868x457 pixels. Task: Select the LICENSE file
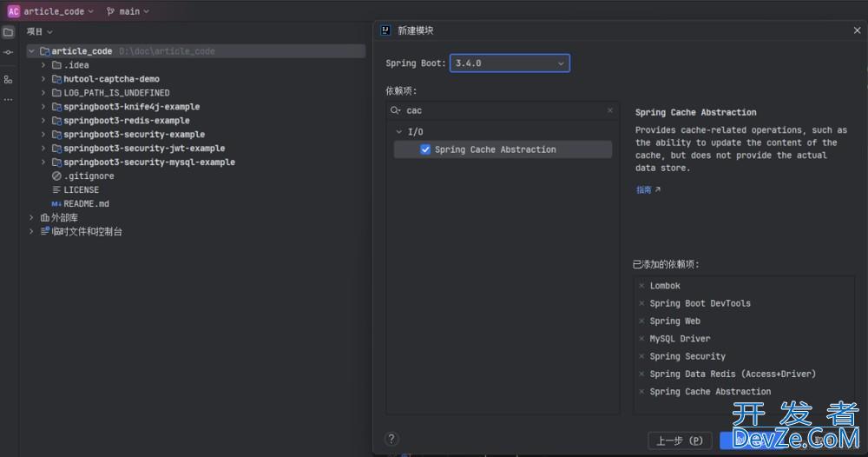81,189
